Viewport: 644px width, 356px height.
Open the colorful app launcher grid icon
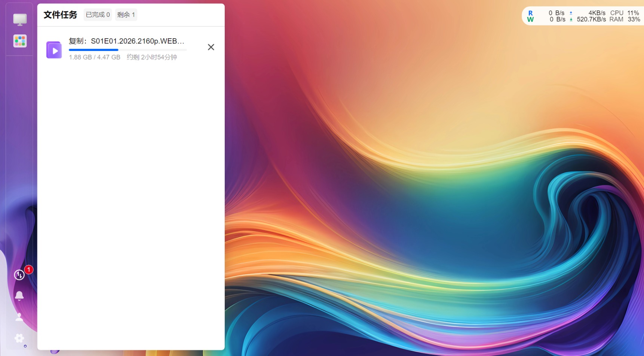click(x=20, y=41)
